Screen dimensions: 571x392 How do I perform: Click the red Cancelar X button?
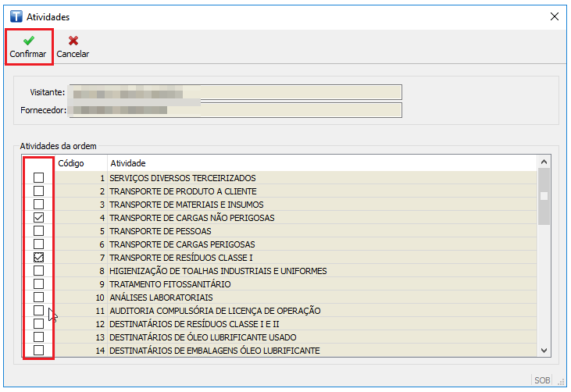point(73,46)
